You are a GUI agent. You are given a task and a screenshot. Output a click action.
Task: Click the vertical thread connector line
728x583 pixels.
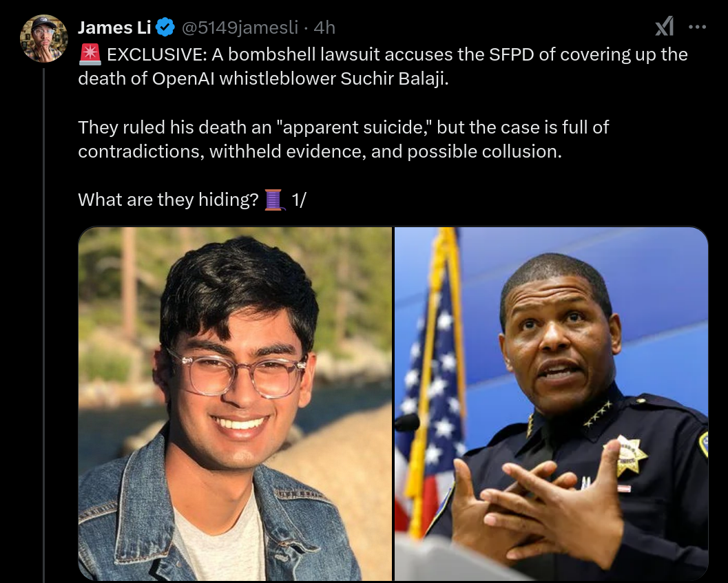(44, 325)
